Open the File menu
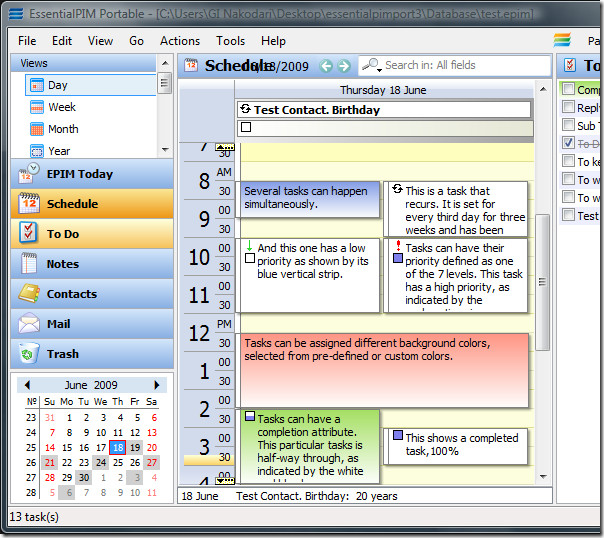Screen dimensions: 604x538 click(27, 41)
